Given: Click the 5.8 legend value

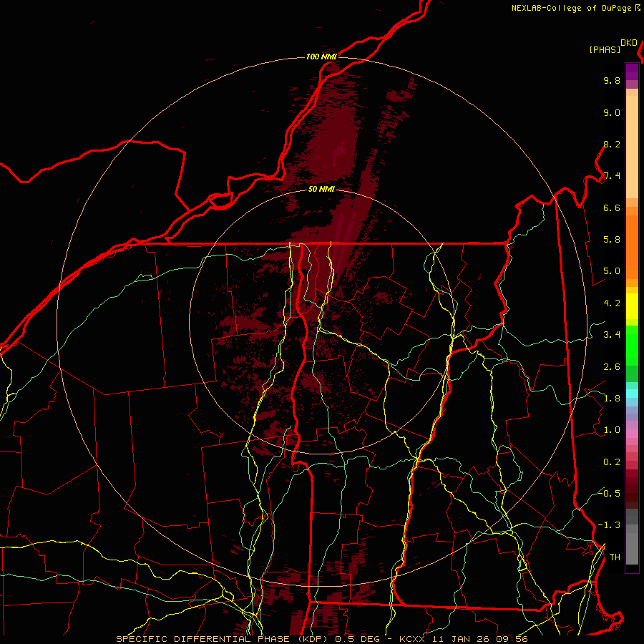Looking at the screenshot, I should coord(612,240).
